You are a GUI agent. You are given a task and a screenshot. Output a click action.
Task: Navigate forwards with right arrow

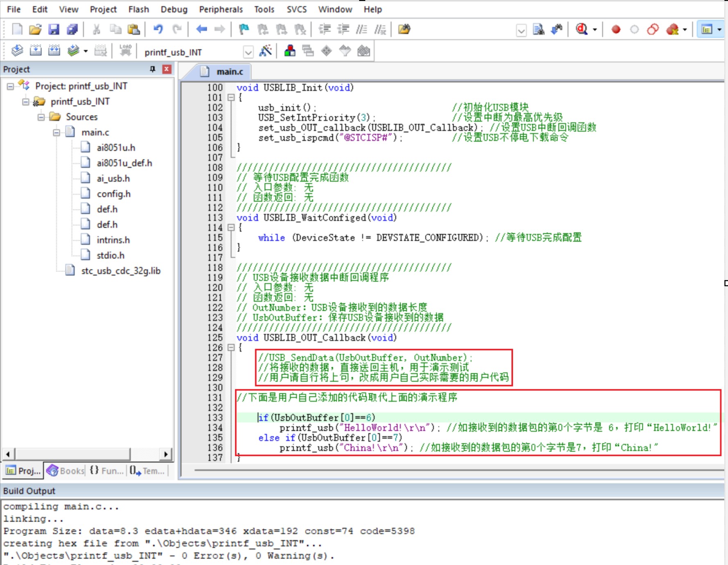(220, 29)
